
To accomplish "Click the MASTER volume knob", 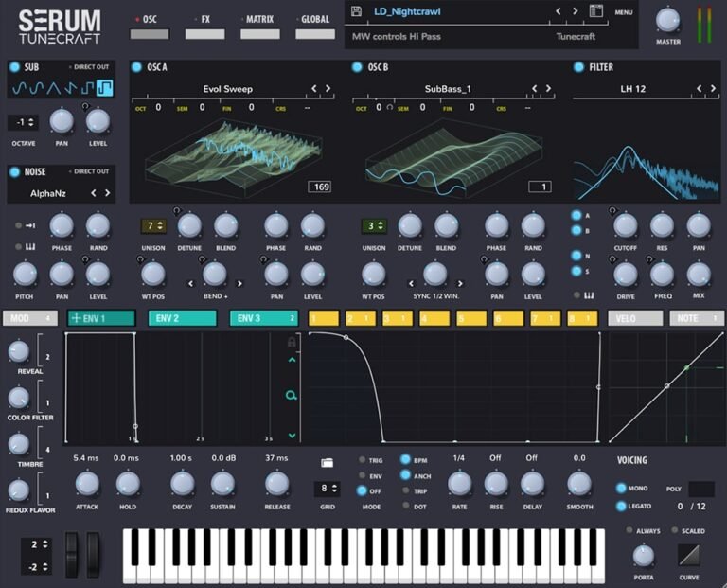I will (x=667, y=21).
